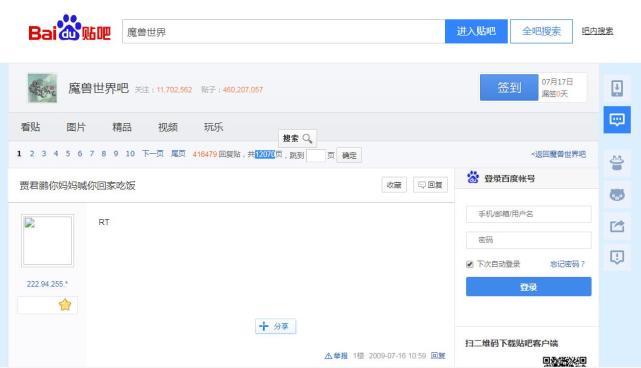Click the bear face sidebar icon

617,194
